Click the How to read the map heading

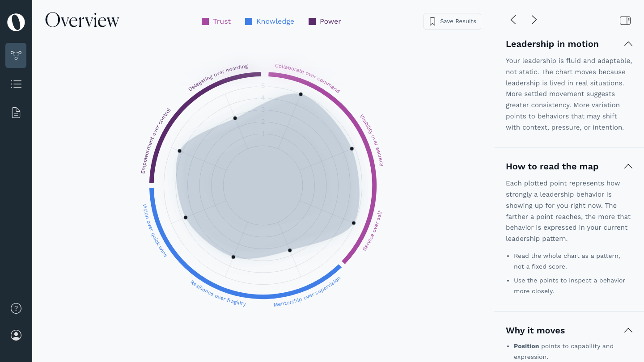pos(552,166)
